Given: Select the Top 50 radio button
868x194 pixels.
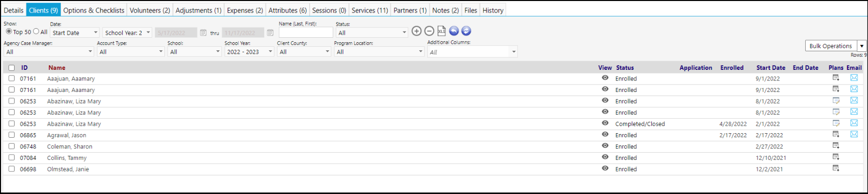Looking at the screenshot, I should (9, 31).
